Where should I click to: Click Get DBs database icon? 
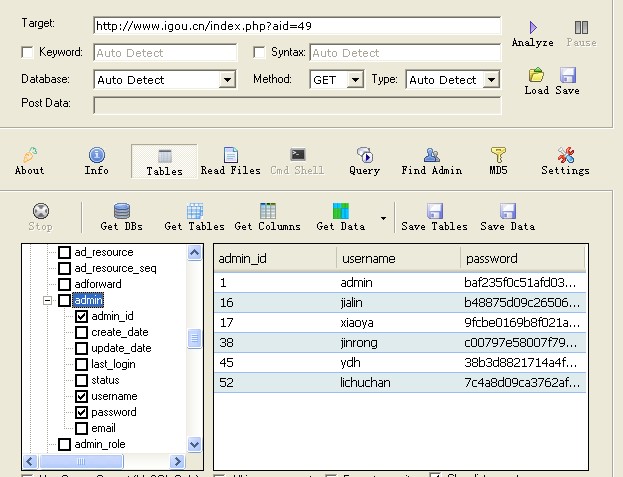[122, 211]
